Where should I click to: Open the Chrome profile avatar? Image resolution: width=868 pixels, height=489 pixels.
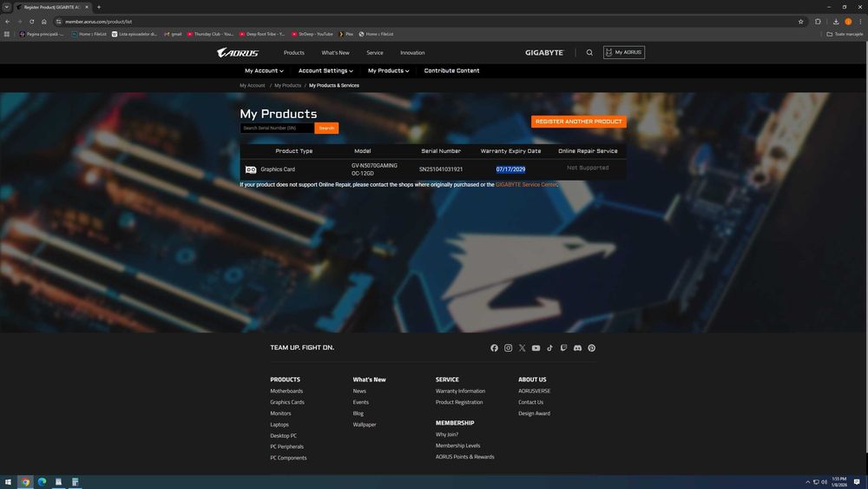click(x=848, y=22)
